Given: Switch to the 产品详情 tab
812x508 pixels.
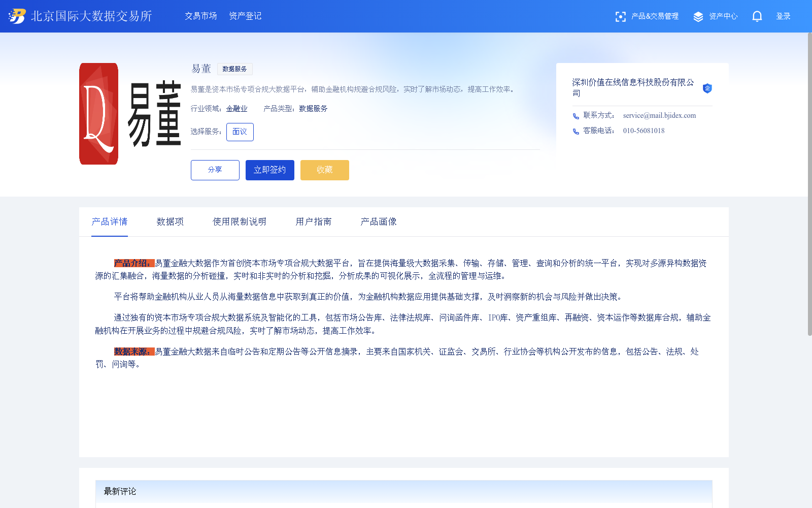Looking at the screenshot, I should (110, 222).
